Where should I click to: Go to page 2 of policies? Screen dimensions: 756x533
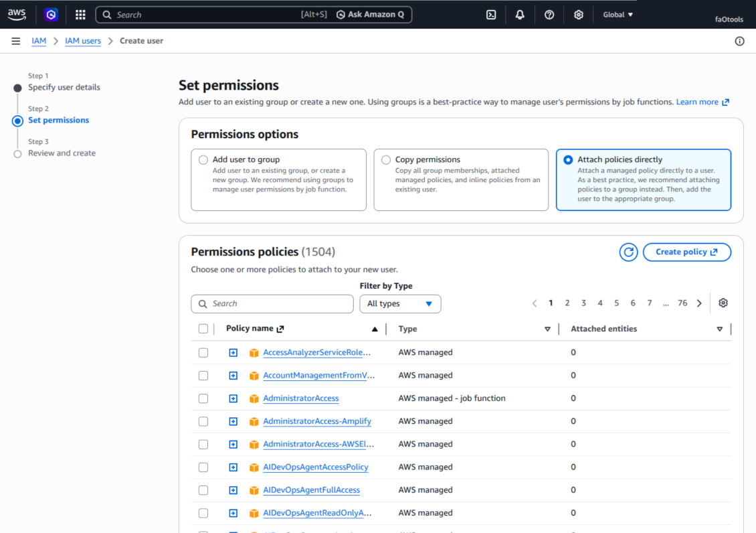coord(567,303)
